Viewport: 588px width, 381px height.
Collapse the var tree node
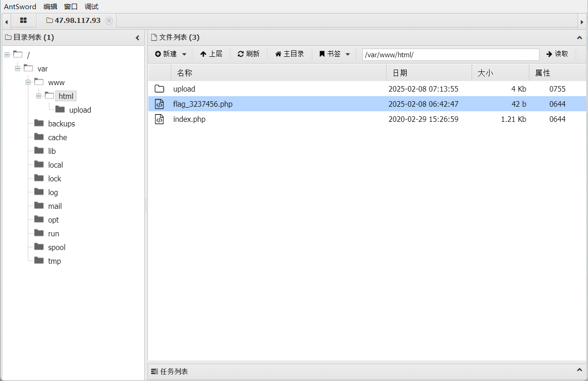pos(17,69)
